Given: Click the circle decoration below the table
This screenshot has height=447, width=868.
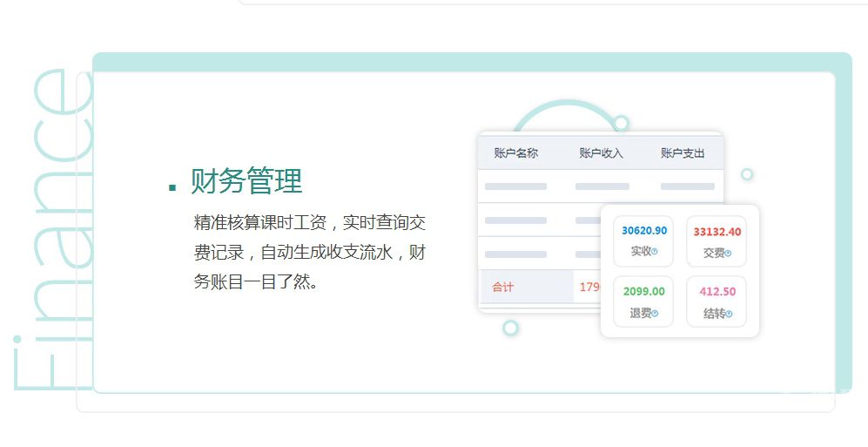Looking at the screenshot, I should click(511, 328).
